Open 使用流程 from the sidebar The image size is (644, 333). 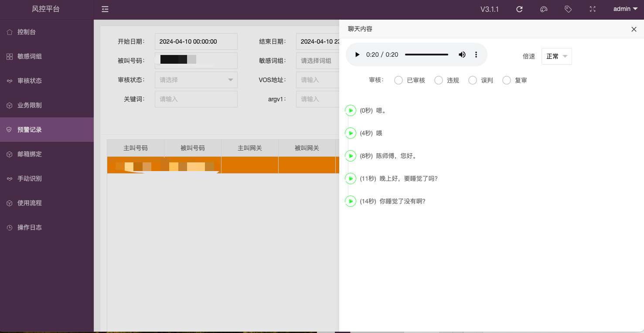(47, 203)
